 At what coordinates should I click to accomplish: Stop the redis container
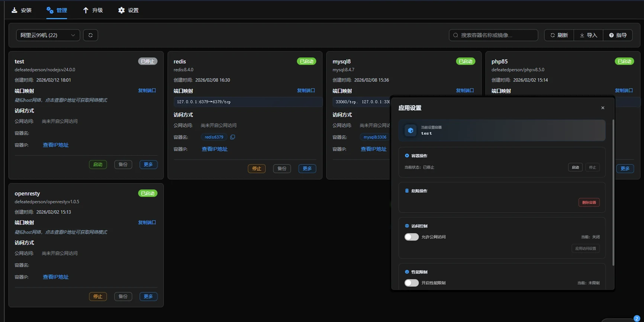click(257, 168)
